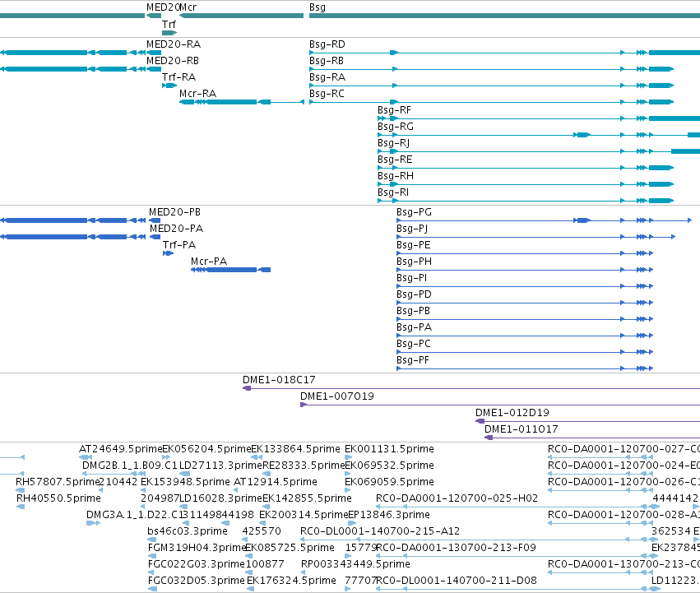Click the Bsg-RB transcript label

327,61
